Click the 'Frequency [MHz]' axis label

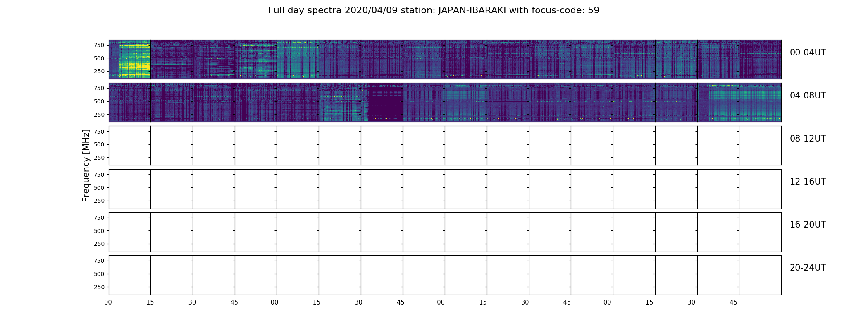tap(86, 165)
